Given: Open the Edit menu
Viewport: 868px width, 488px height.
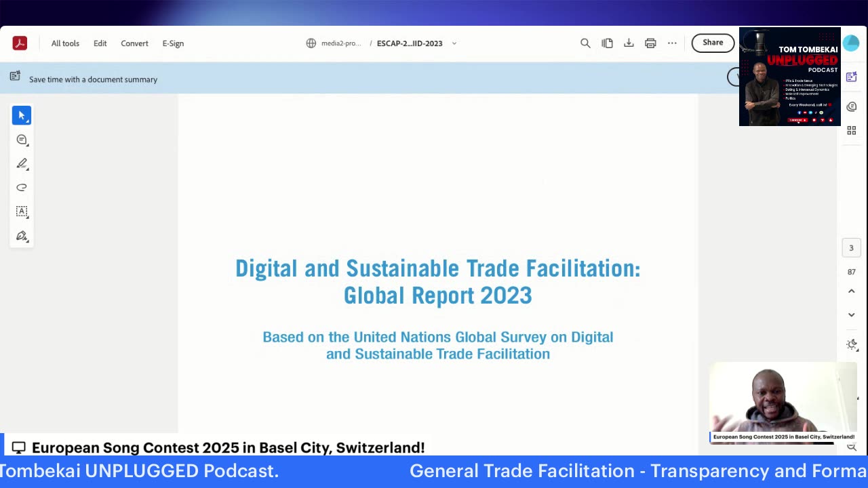Looking at the screenshot, I should [100, 43].
